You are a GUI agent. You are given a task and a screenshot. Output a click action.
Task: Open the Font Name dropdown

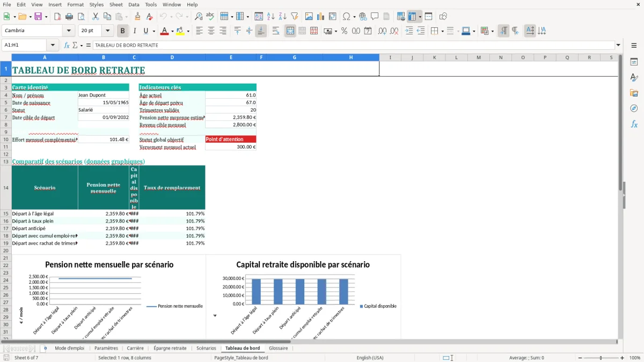click(69, 31)
